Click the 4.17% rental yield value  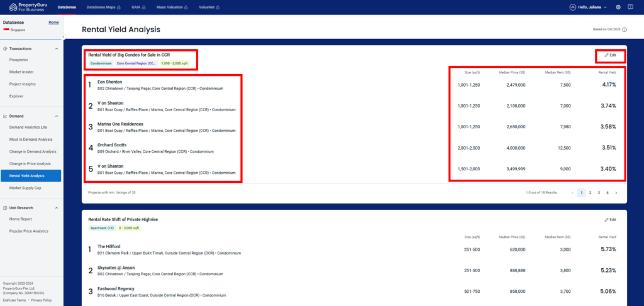click(x=609, y=84)
